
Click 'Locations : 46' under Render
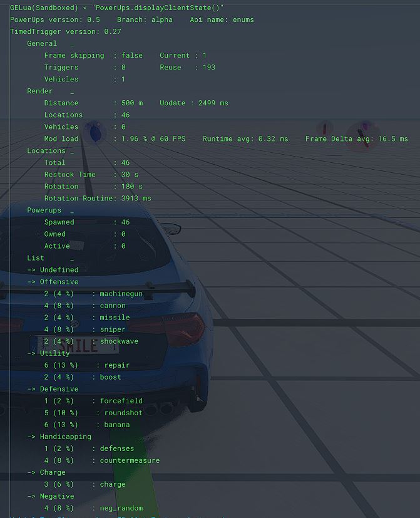click(x=87, y=115)
